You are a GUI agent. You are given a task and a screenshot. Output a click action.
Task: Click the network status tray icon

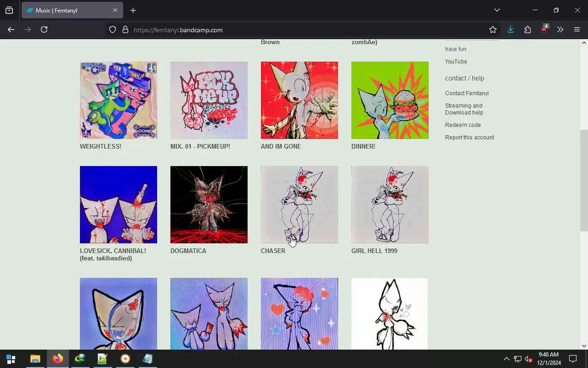coord(518,359)
